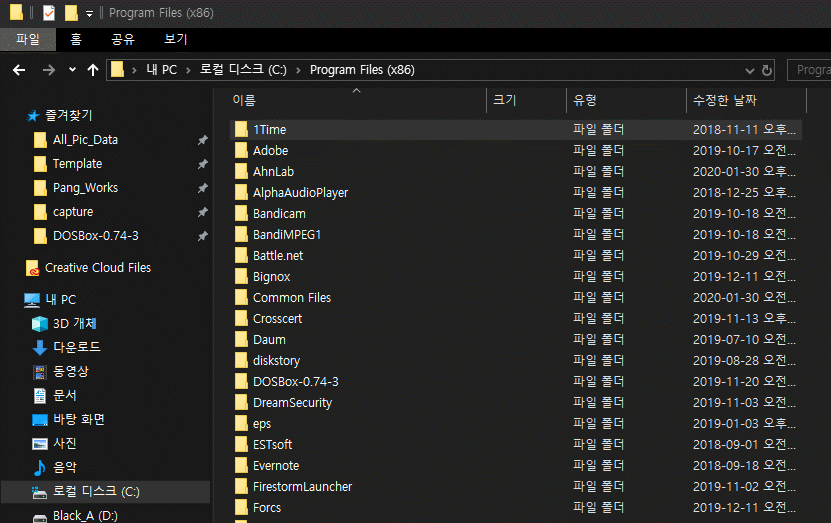The image size is (831, 523).
Task: Go up one folder level
Action: pos(93,70)
